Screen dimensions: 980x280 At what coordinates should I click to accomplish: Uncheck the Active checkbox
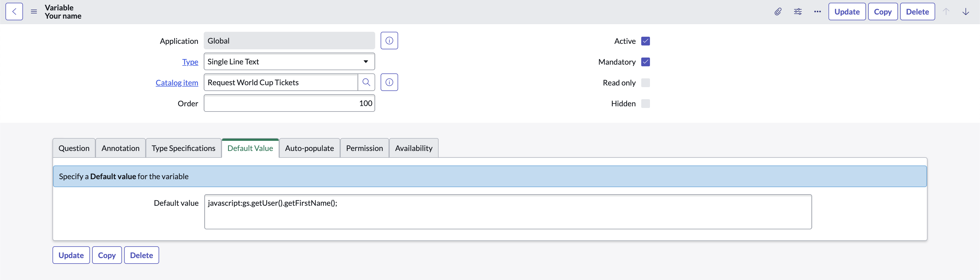(646, 41)
